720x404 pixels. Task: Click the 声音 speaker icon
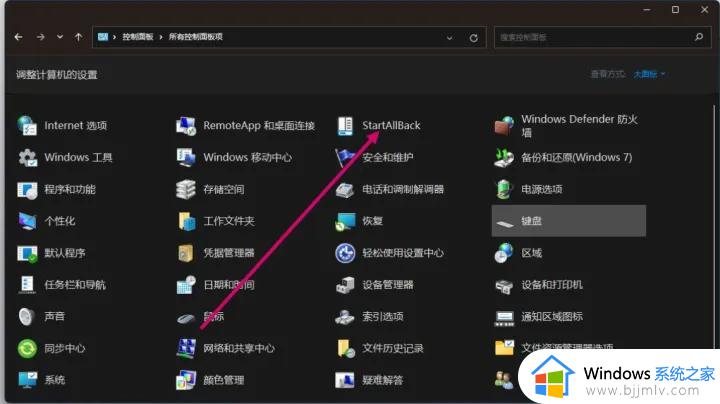click(x=27, y=316)
